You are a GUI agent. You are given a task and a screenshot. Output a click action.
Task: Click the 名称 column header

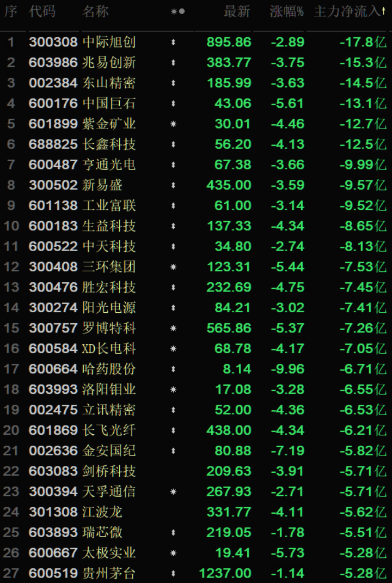[x=95, y=11]
